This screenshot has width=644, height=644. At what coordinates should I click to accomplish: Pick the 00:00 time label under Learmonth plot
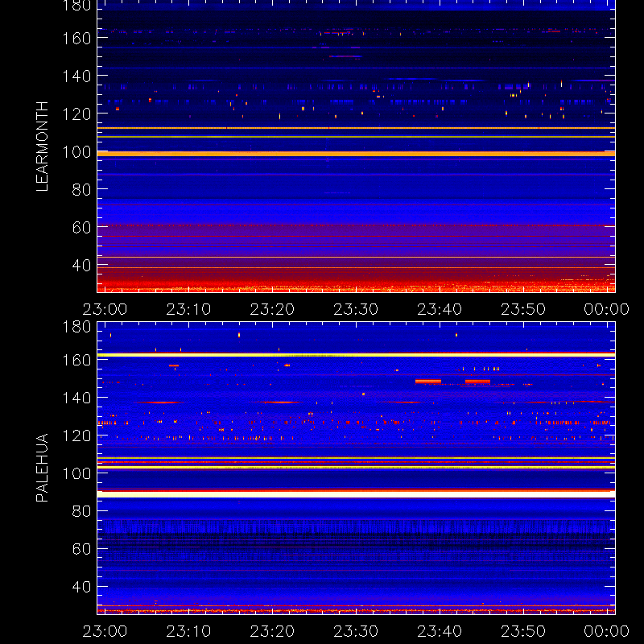click(607, 309)
